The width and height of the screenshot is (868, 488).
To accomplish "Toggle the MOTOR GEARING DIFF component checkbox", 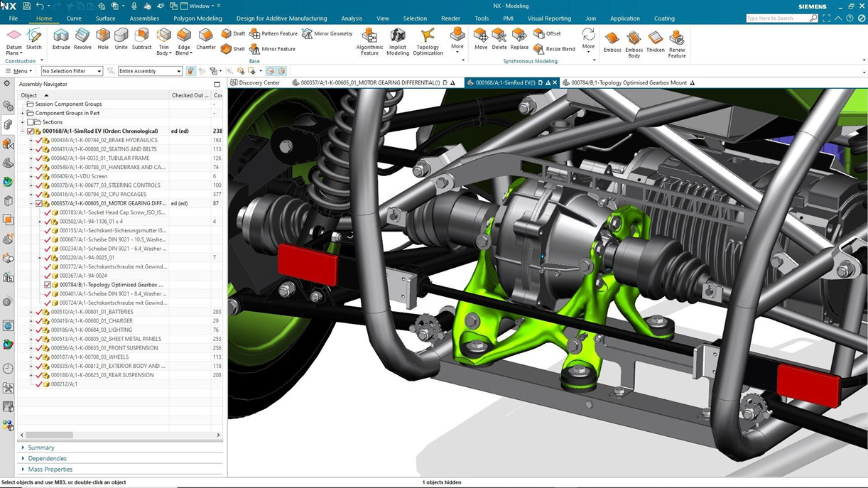I will tap(40, 203).
